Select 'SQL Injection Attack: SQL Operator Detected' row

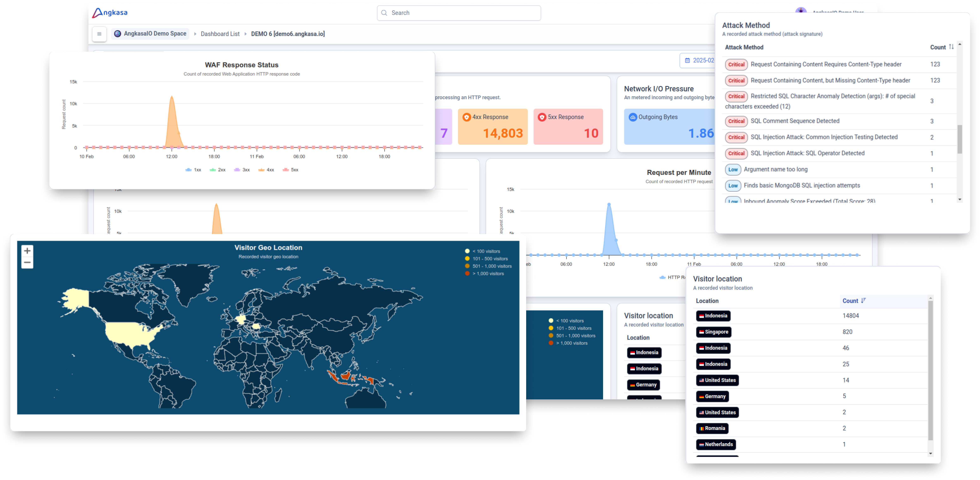[840, 154]
